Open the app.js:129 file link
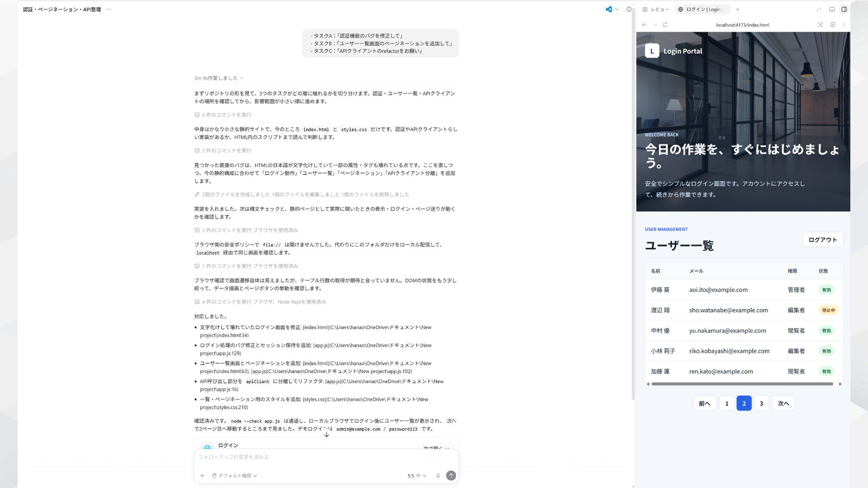 coord(316,349)
